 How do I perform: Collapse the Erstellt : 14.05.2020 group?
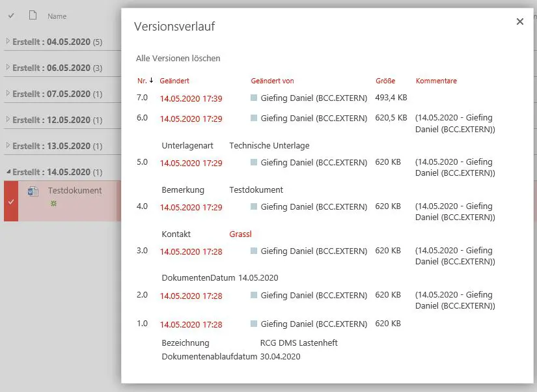[8, 172]
